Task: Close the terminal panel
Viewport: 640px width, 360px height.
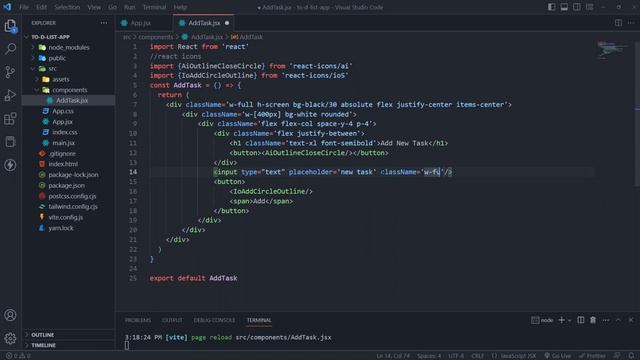Action: 631,320
